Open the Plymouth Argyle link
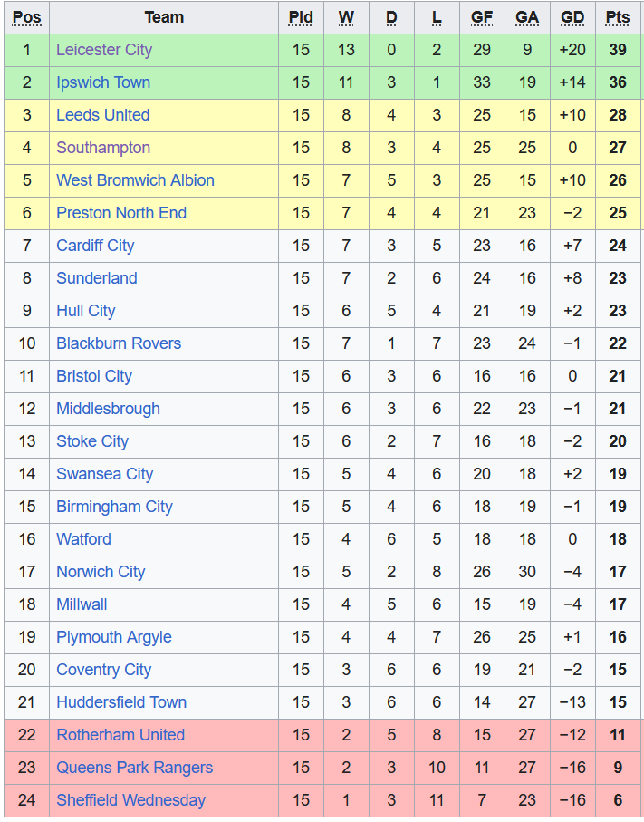 pos(113,637)
